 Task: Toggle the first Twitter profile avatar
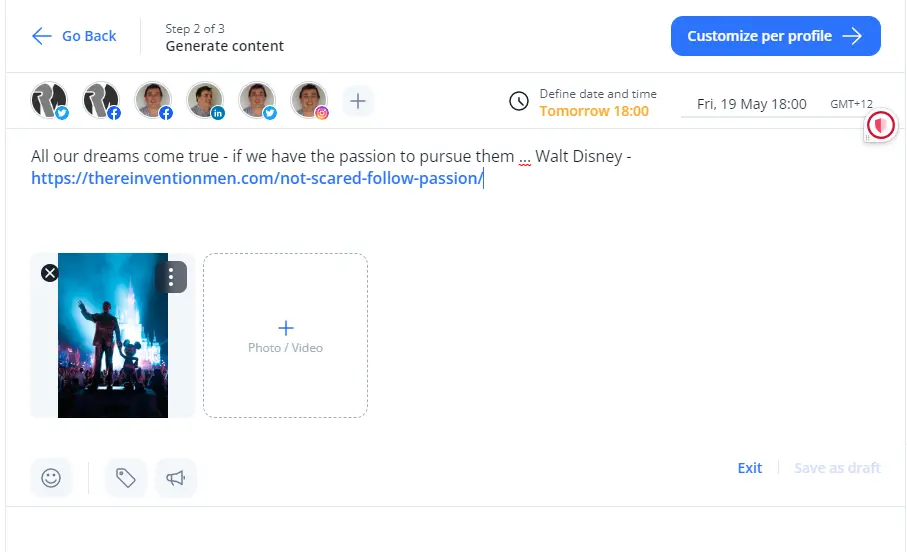[49, 100]
